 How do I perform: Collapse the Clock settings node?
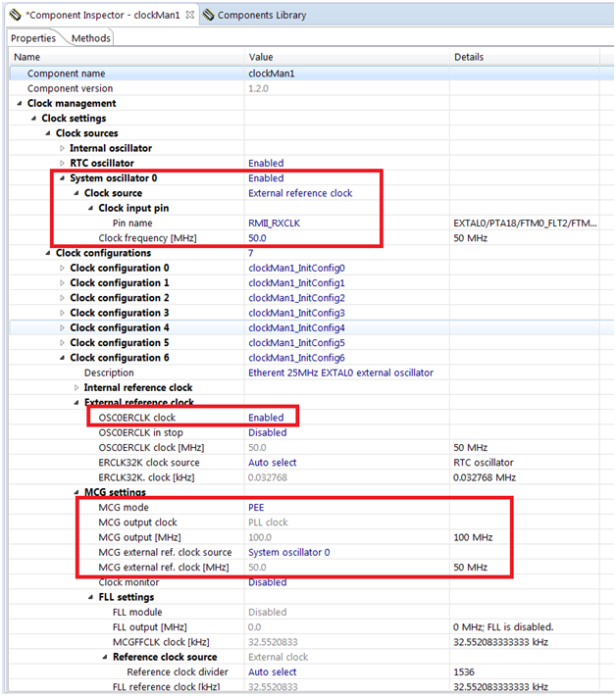[33, 119]
